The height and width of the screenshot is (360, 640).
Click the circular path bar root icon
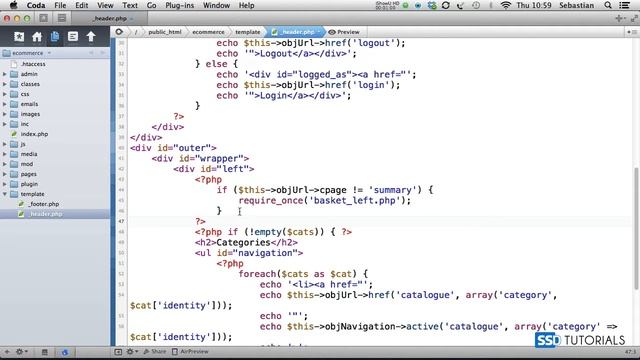tap(119, 32)
